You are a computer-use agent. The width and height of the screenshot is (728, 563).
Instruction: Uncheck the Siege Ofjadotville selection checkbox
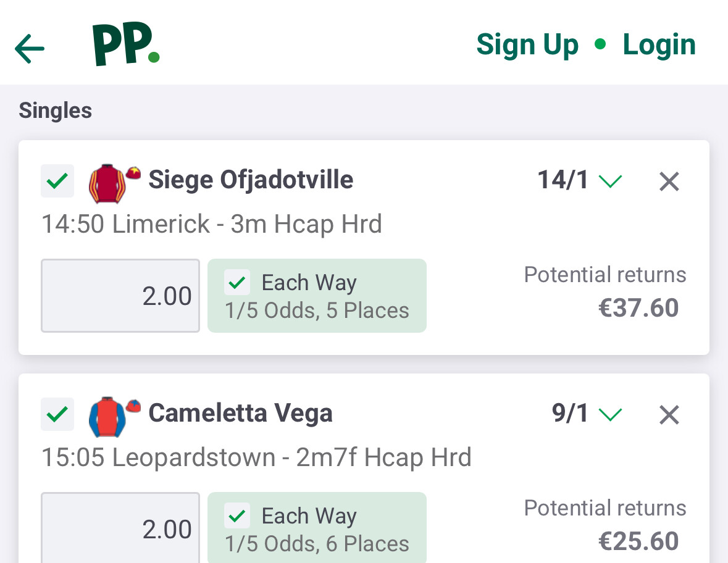(x=57, y=181)
